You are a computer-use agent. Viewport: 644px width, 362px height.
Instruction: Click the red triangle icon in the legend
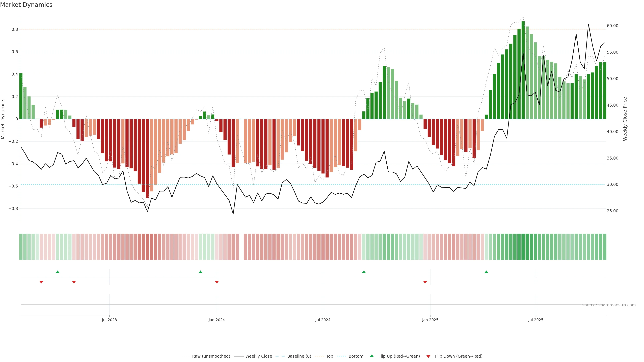[428, 356]
